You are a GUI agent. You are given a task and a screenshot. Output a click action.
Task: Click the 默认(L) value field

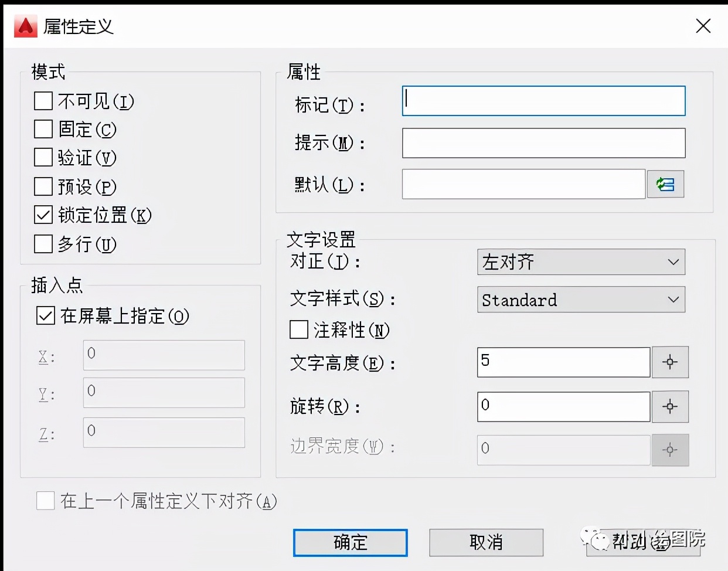pos(524,184)
